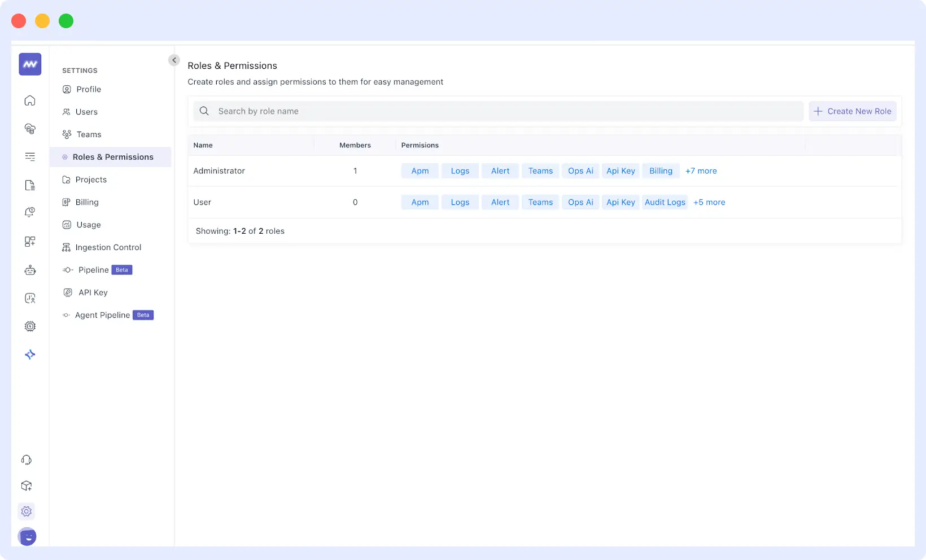
Task: Open the settings gear icon
Action: click(x=26, y=511)
